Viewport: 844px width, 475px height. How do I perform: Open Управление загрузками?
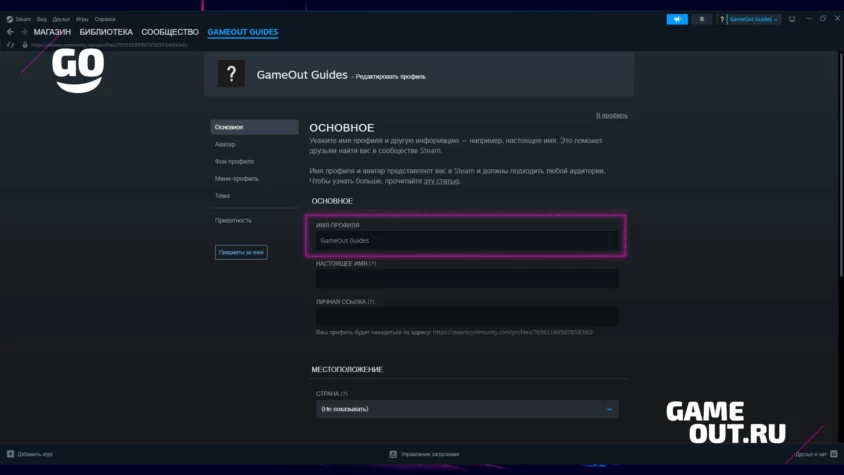click(424, 454)
